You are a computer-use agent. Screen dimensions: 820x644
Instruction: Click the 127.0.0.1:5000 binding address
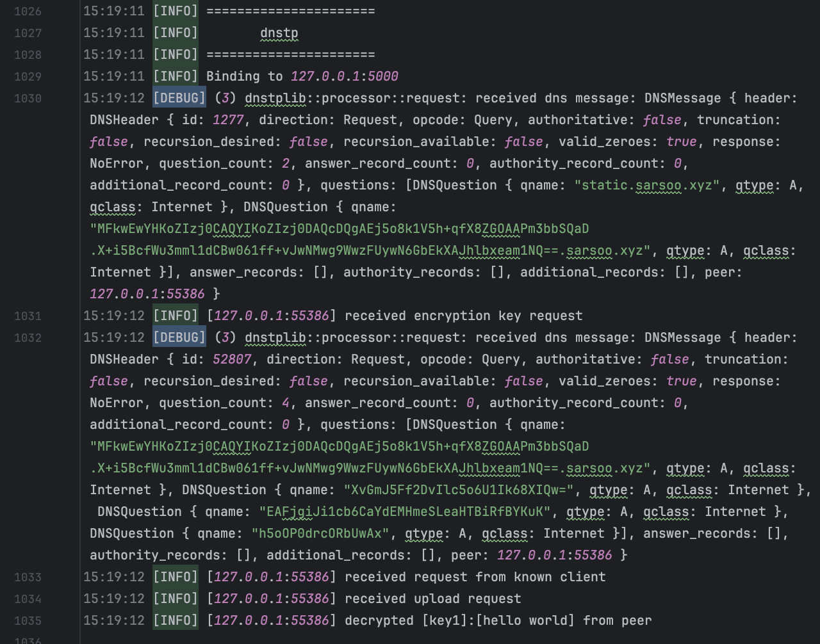pyautogui.click(x=344, y=77)
